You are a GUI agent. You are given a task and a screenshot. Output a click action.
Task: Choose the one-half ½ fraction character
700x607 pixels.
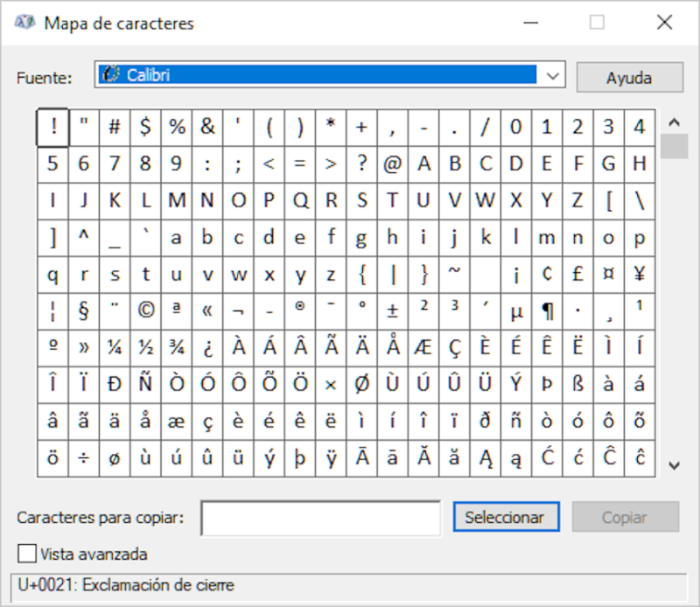pyautogui.click(x=145, y=346)
